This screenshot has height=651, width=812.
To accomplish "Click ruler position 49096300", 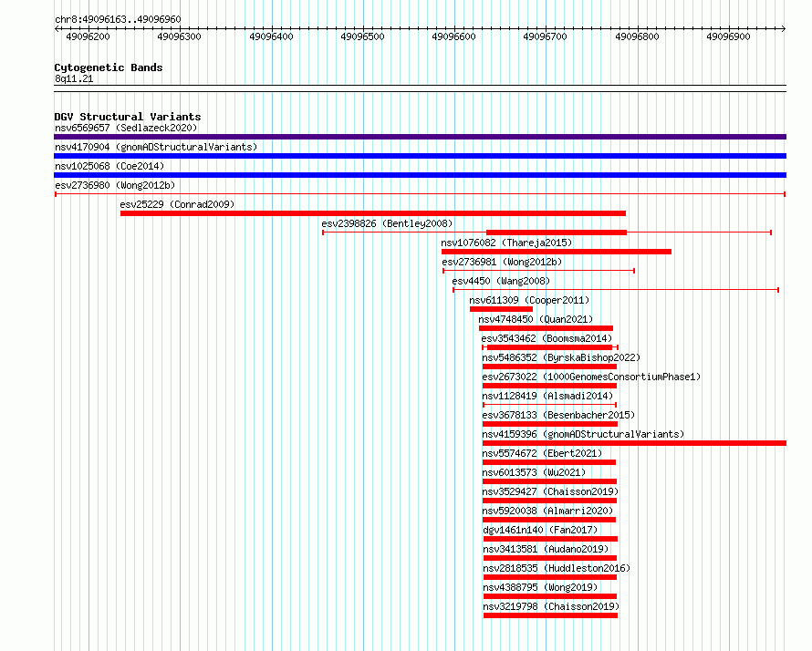I will [179, 36].
